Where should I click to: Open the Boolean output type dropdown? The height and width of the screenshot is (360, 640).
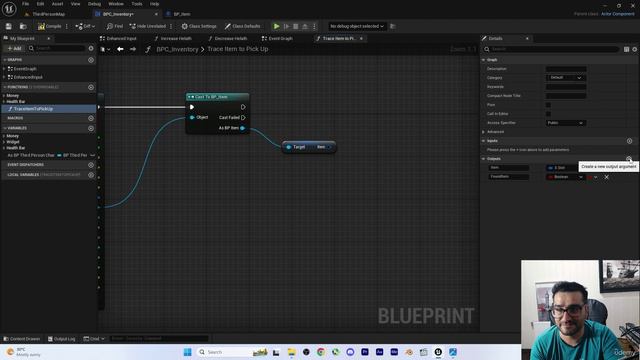(566, 177)
